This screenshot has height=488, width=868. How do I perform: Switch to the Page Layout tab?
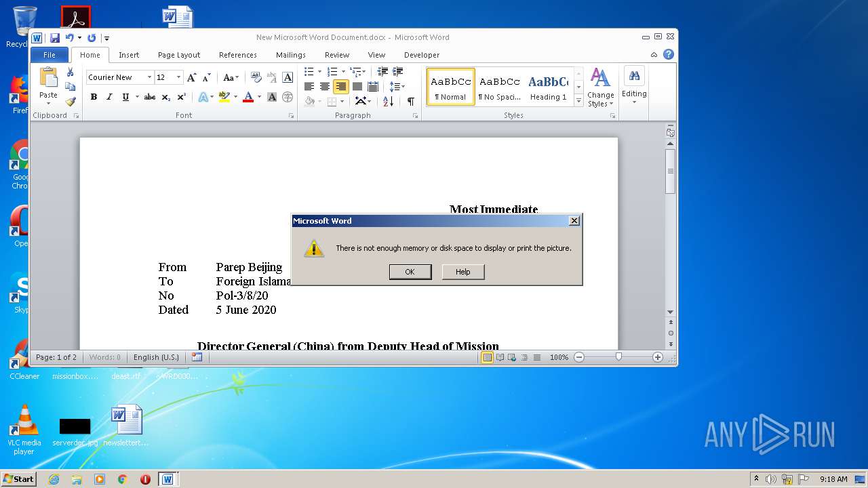click(x=179, y=55)
